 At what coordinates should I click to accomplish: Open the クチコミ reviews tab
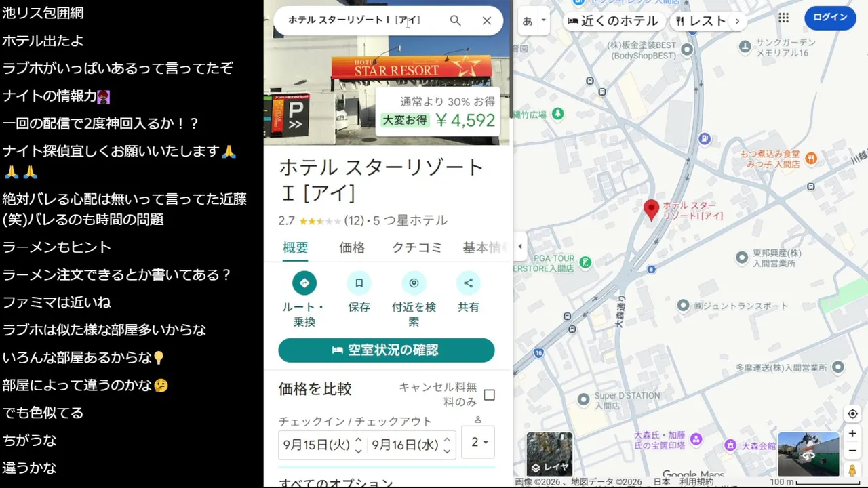click(417, 248)
